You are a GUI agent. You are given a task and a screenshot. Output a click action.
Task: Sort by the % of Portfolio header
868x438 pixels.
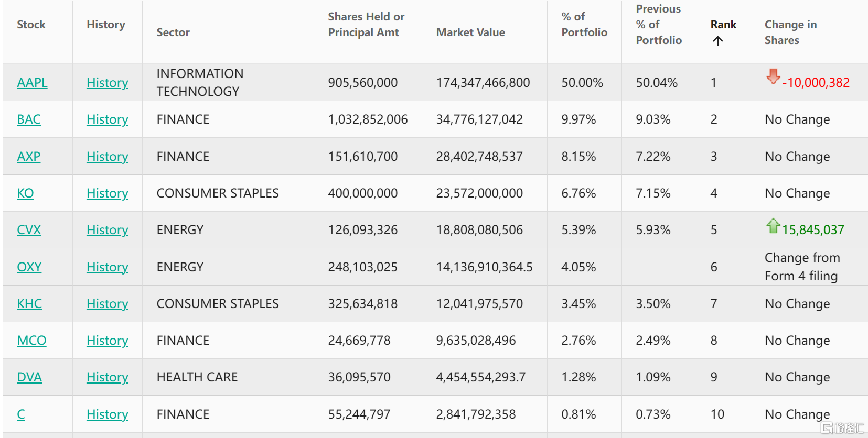(584, 25)
